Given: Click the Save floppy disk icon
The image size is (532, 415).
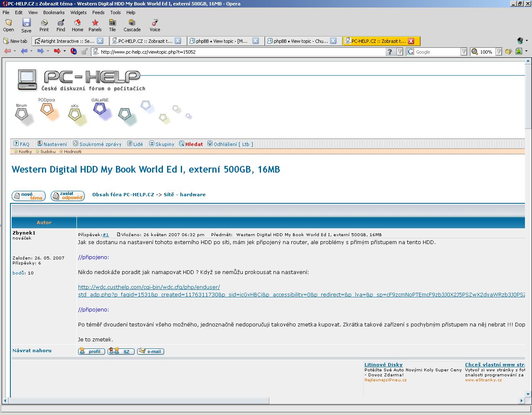Looking at the screenshot, I should pos(26,25).
